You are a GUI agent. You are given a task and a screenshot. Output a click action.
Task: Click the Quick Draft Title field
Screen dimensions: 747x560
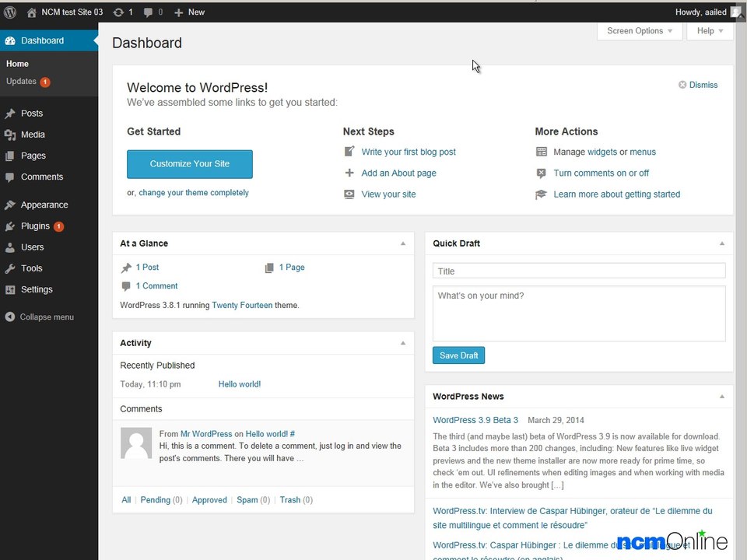pos(579,271)
